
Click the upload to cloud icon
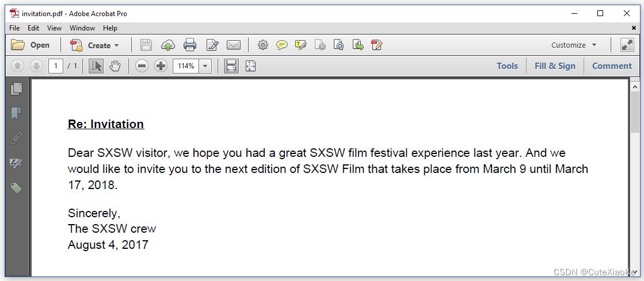[167, 45]
